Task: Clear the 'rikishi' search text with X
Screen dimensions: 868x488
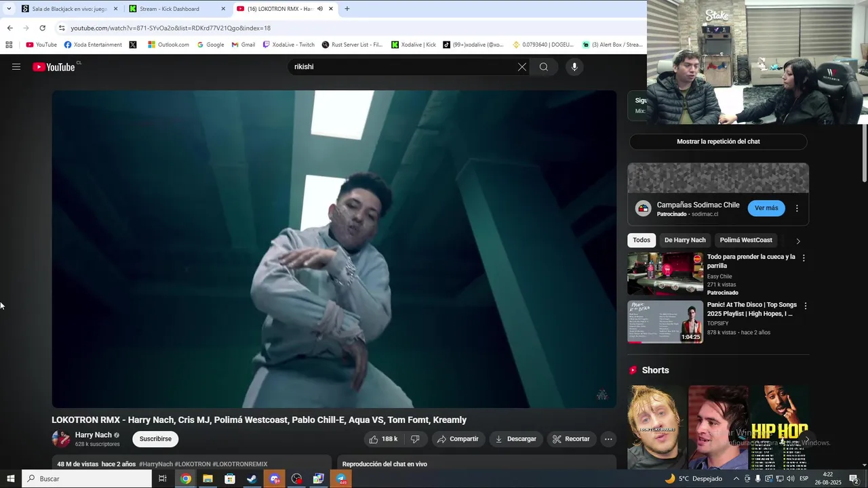Action: point(522,66)
